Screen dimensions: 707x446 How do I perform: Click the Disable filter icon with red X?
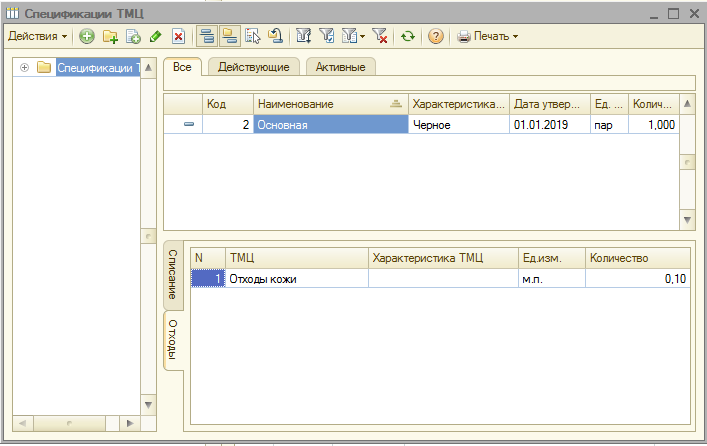pyautogui.click(x=380, y=36)
